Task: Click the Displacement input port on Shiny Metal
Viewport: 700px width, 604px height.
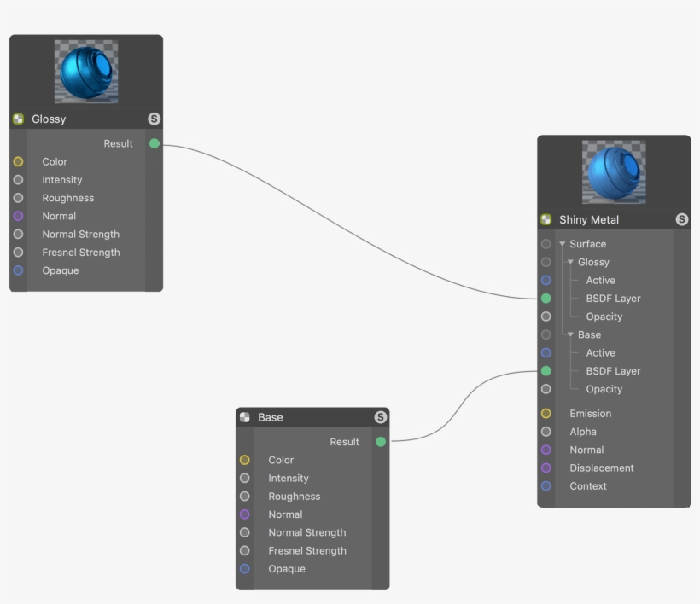Action: pos(546,468)
